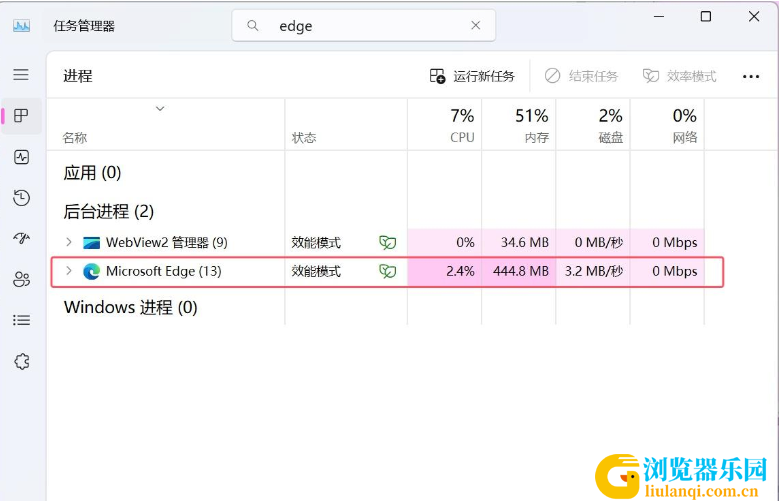Click efficiency leaf icon on WebView2 row

388,243
